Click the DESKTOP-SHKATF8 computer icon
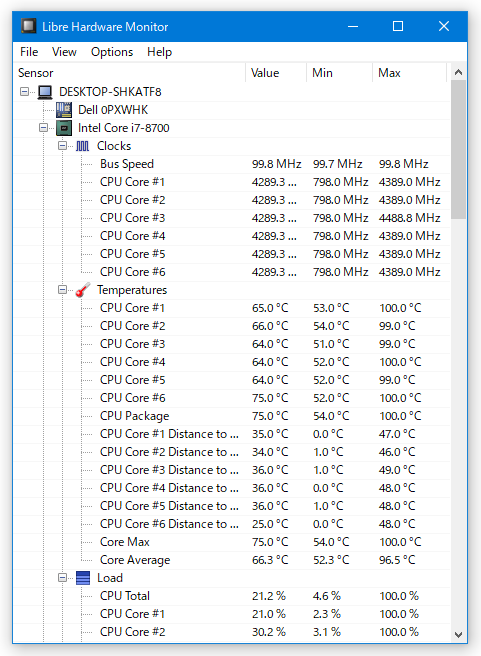This screenshot has height=656, width=481. coord(45,92)
